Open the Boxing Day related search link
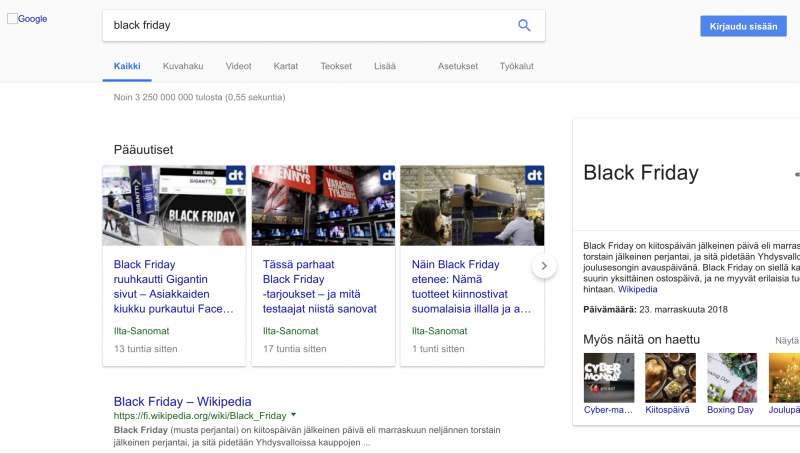The width and height of the screenshot is (800, 454). [x=730, y=410]
